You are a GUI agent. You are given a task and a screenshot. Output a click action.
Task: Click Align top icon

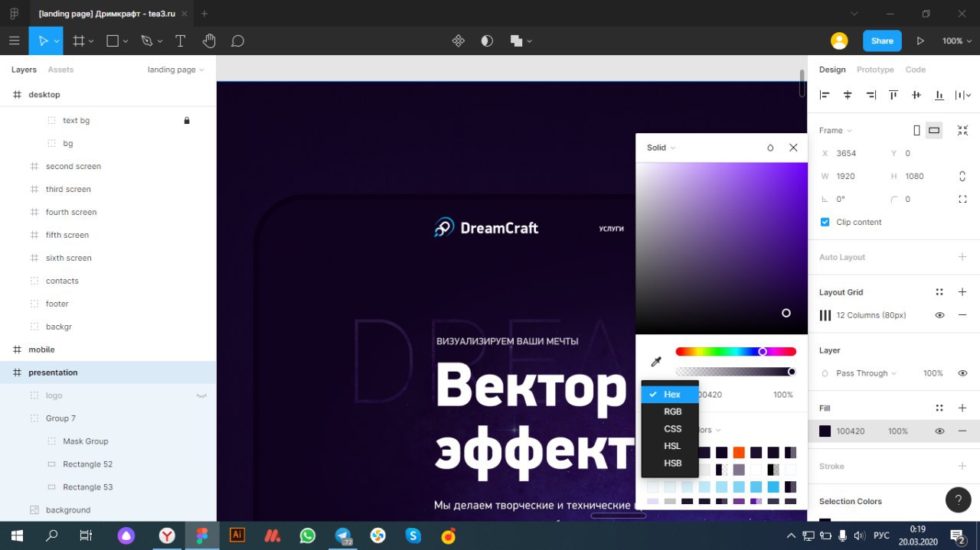pos(893,95)
